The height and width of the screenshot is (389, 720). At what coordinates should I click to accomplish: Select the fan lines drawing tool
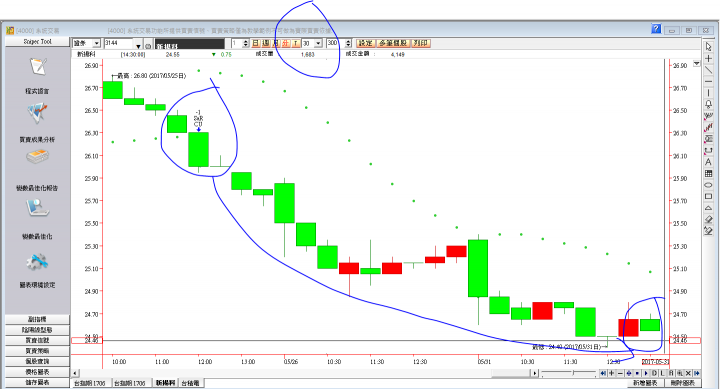709,116
